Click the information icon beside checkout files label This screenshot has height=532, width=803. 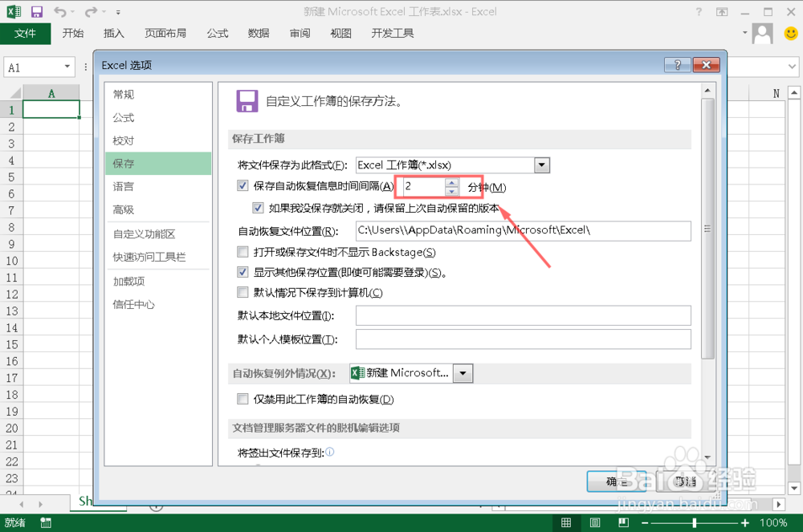pos(330,452)
